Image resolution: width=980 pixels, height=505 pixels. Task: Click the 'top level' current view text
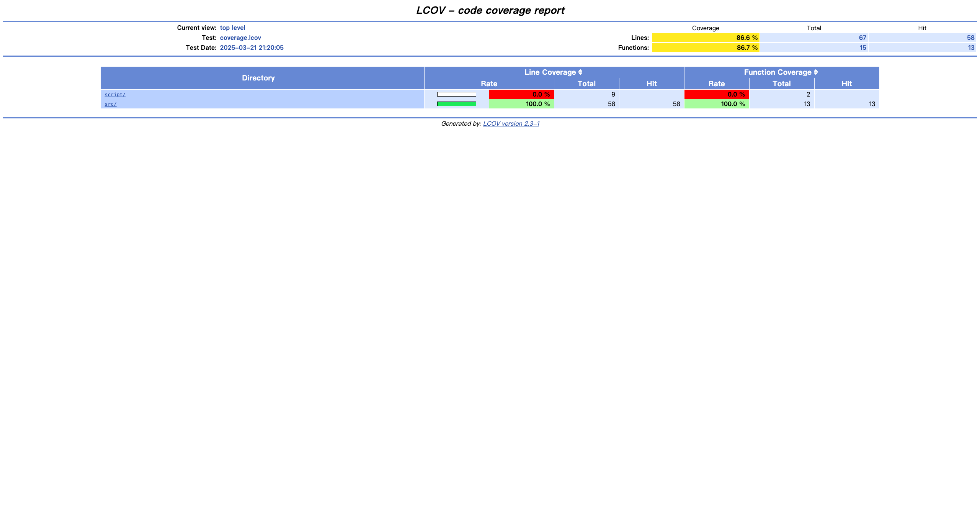tap(232, 28)
